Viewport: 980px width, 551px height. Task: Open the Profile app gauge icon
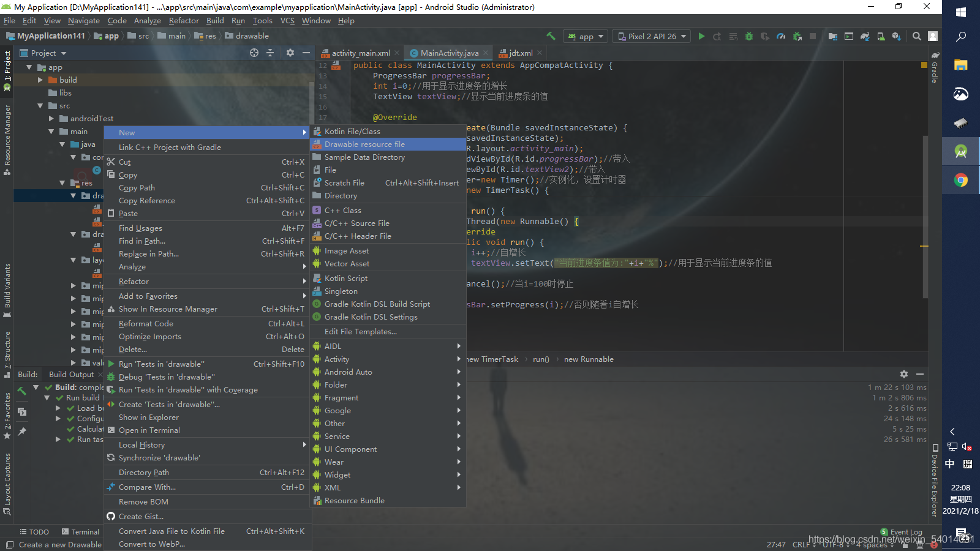[781, 36]
